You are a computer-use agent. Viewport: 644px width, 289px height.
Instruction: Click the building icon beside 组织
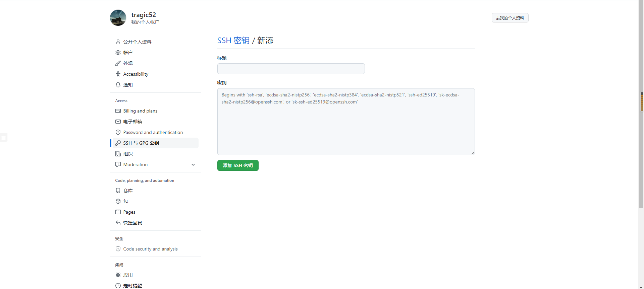tap(118, 154)
